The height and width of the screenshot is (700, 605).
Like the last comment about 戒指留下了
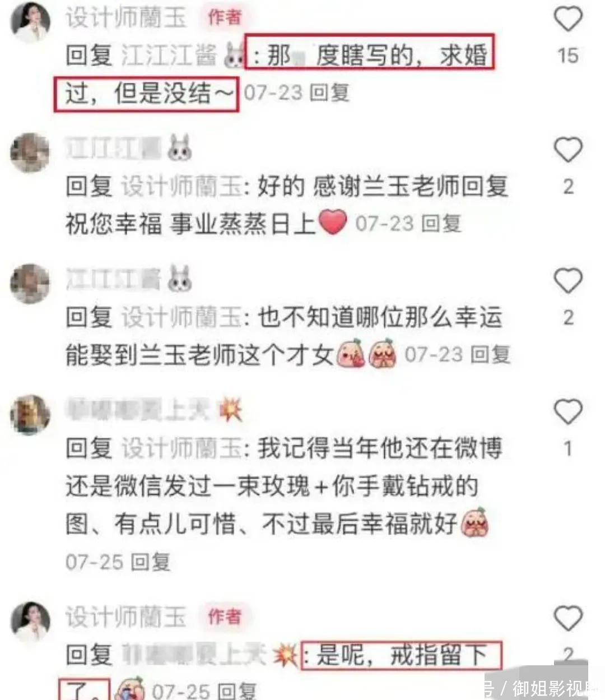click(568, 618)
